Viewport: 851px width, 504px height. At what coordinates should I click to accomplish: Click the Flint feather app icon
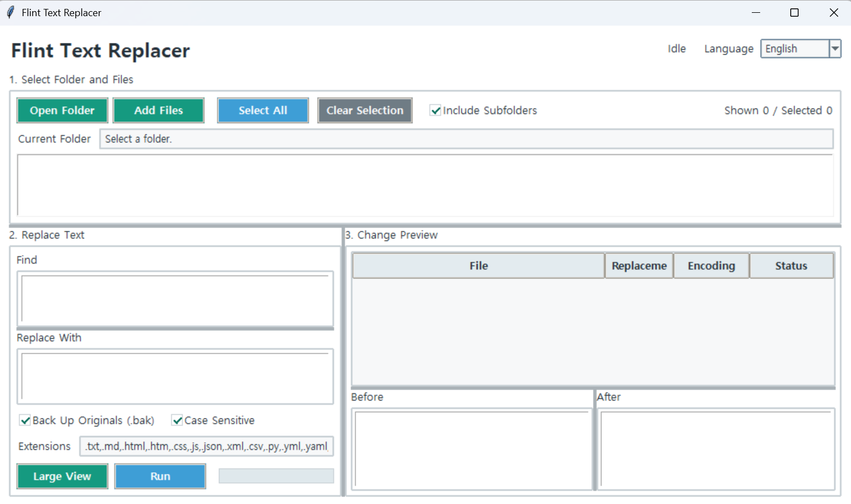[x=10, y=12]
